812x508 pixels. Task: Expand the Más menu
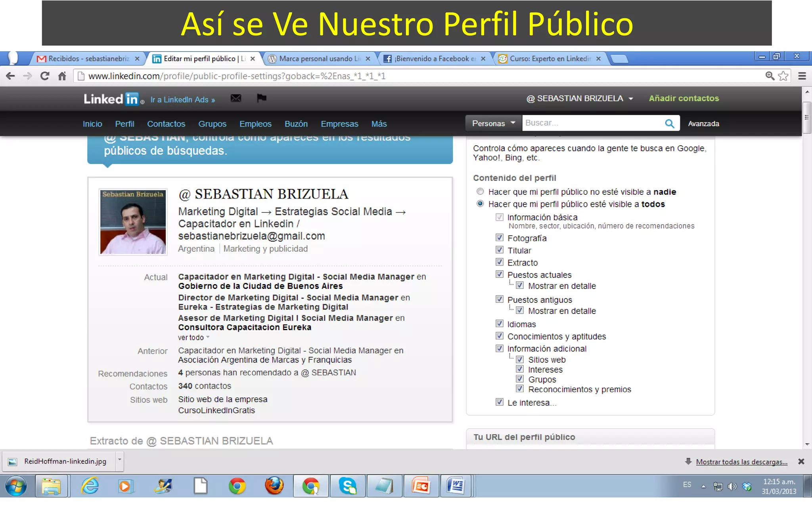379,124
